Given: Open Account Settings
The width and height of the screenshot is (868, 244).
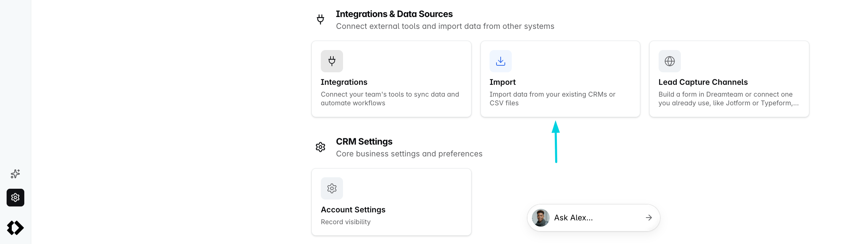Looking at the screenshot, I should click(353, 210).
